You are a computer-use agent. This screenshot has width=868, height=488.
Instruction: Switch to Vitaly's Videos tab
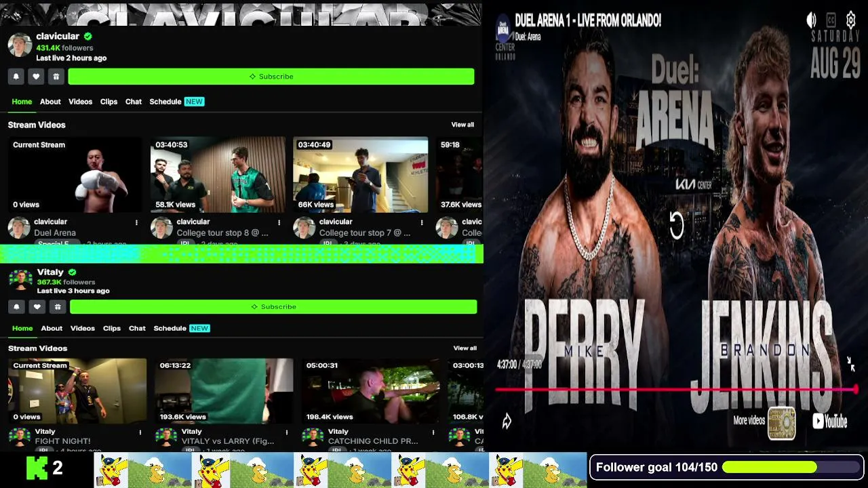83,328
